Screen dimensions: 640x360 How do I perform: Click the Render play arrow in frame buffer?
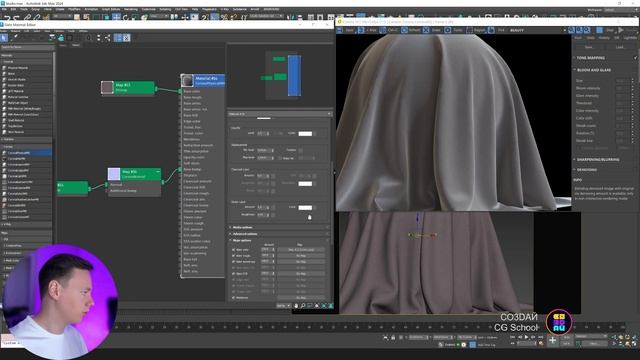pyautogui.click(x=621, y=30)
